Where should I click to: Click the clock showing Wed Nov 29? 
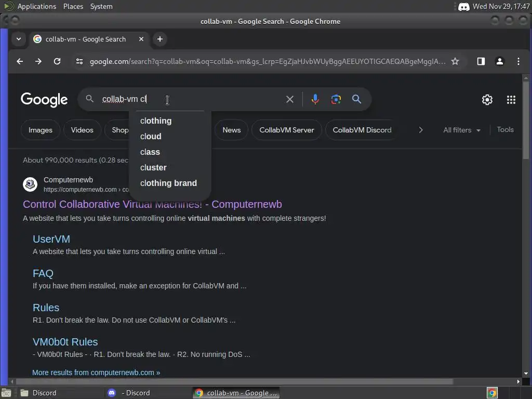coord(501,6)
